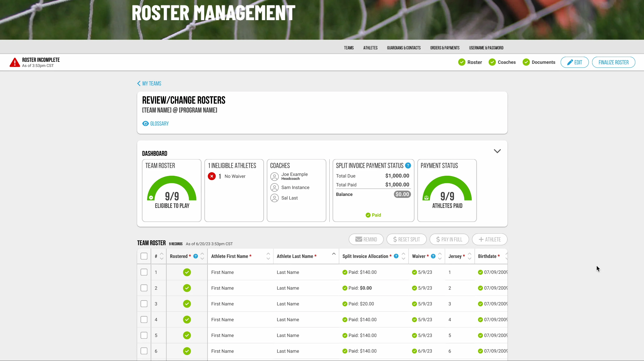Select the checkbox for roster row 6
Viewport: 644px width, 361px height.
pyautogui.click(x=144, y=351)
